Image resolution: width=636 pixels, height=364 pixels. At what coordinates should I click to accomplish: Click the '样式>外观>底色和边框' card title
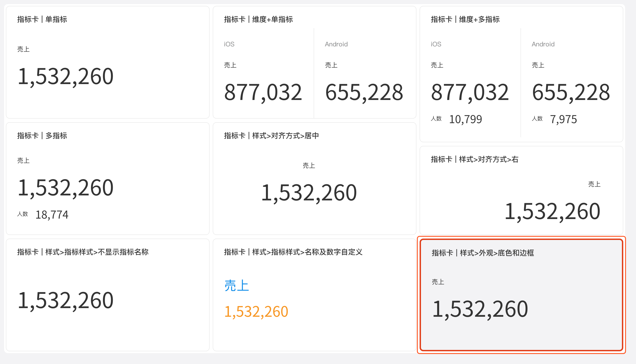point(483,253)
